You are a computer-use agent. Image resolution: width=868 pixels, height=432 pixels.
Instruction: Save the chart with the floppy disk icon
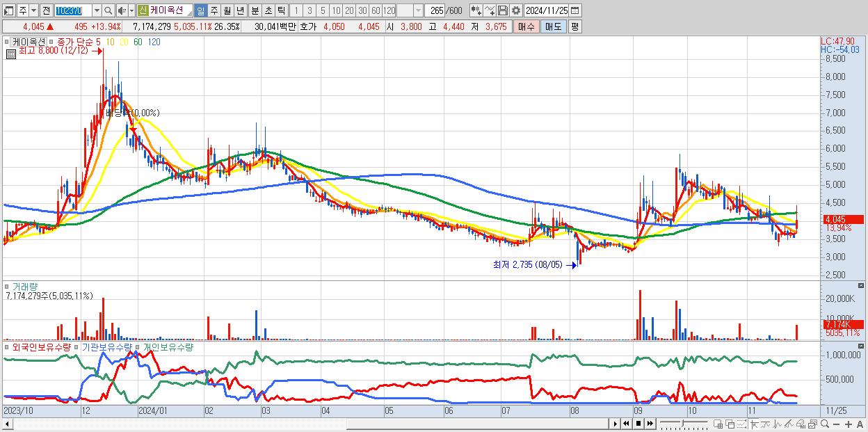point(503,10)
